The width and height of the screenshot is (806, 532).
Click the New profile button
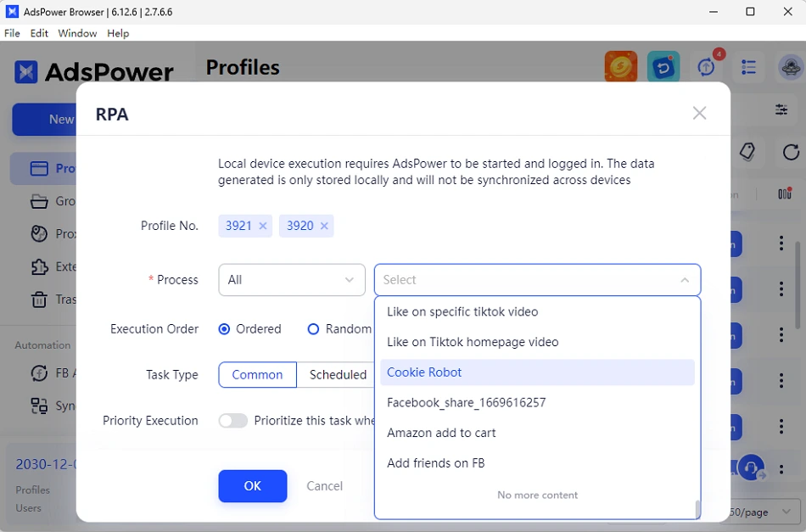45,120
